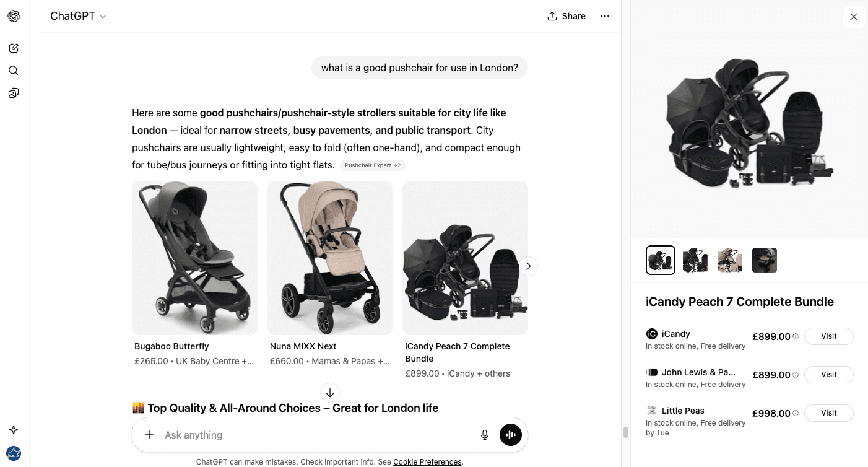Click the plus attach icon in the composer
This screenshot has width=868, height=467.
(149, 435)
